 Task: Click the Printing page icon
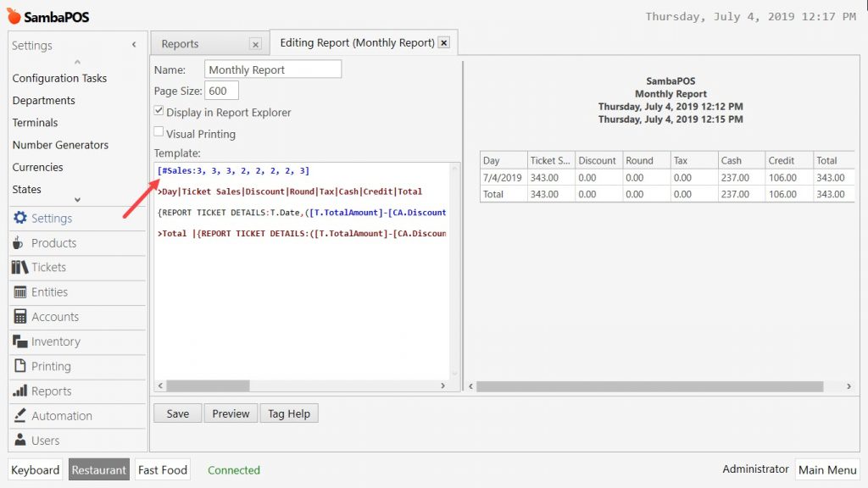coord(20,366)
